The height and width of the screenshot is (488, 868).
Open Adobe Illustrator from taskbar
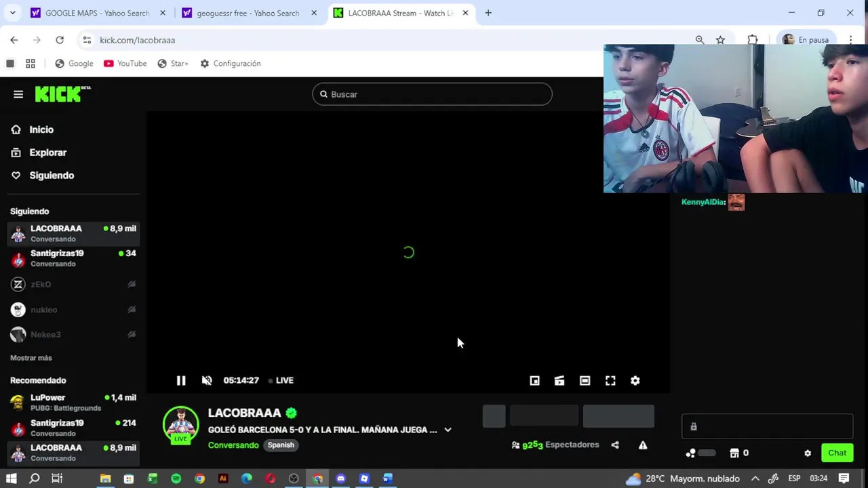coord(223,479)
